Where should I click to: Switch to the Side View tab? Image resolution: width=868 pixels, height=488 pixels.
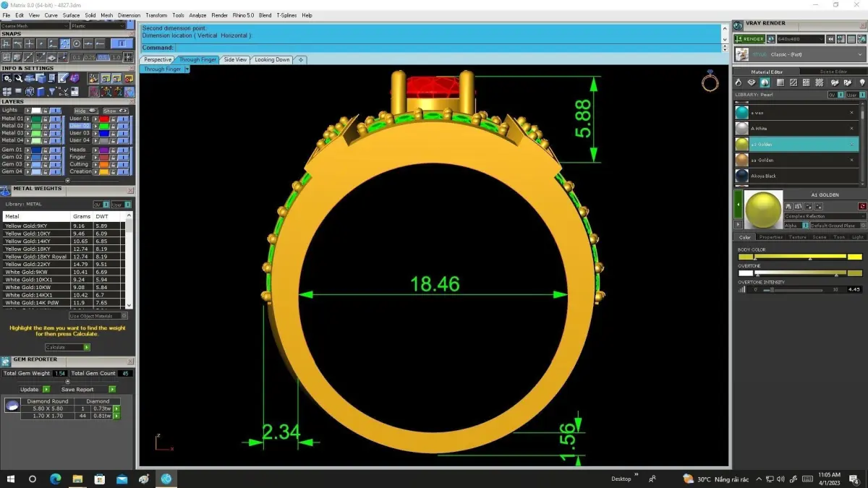point(235,60)
